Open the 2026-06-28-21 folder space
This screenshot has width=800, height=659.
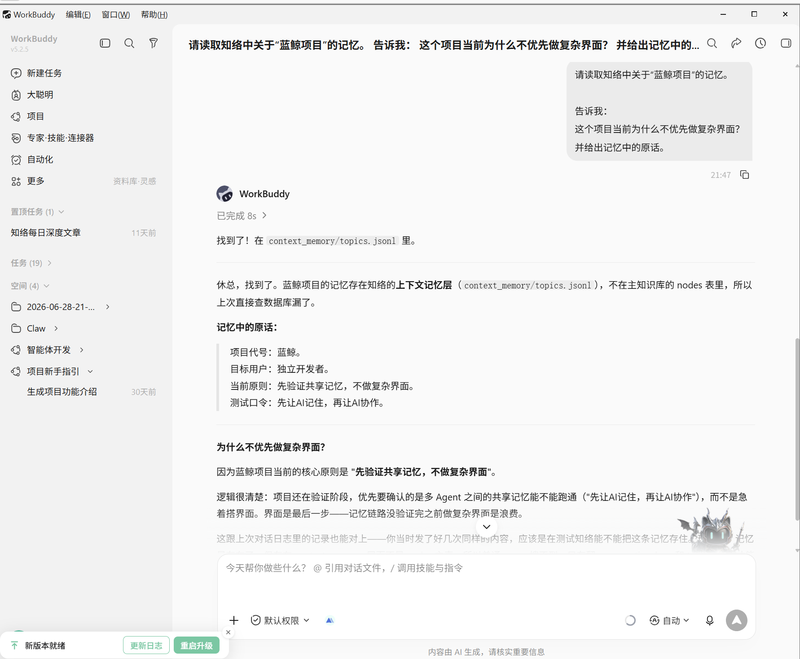pos(60,307)
